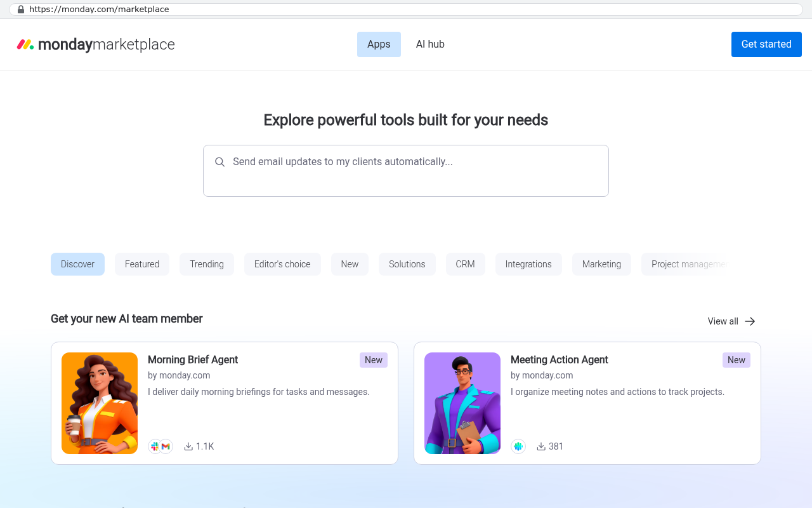Viewport: 812px width, 508px height.
Task: Select the New category chip
Action: pos(350,264)
